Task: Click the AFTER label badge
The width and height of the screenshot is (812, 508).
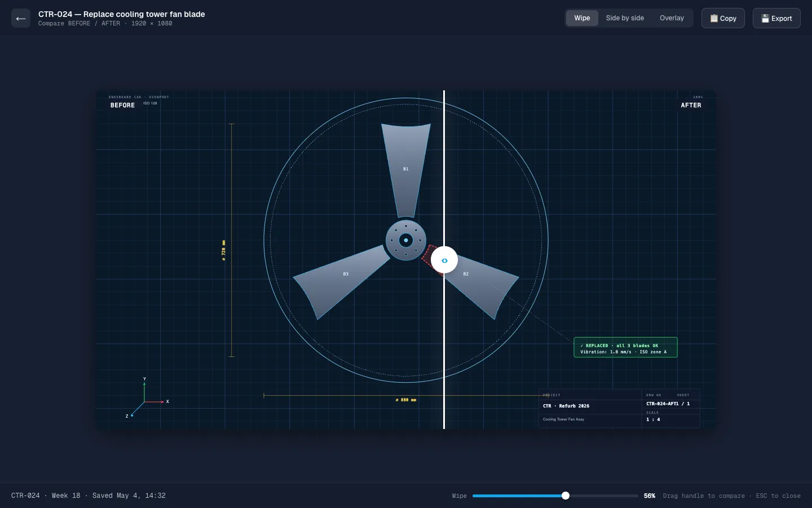Action: [x=691, y=105]
